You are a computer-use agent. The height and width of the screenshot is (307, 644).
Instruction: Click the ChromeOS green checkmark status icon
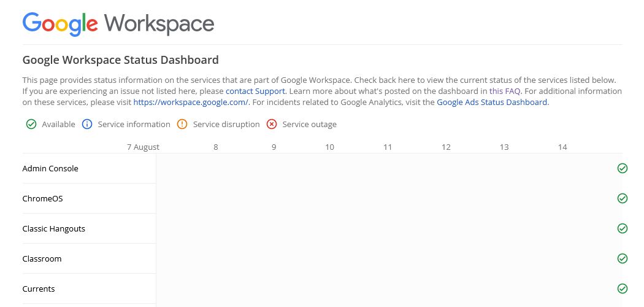pyautogui.click(x=623, y=198)
